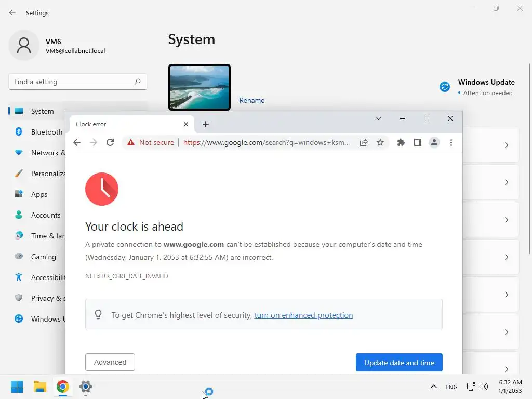
Task: Bookmark this page with star icon
Action: [x=380, y=142]
